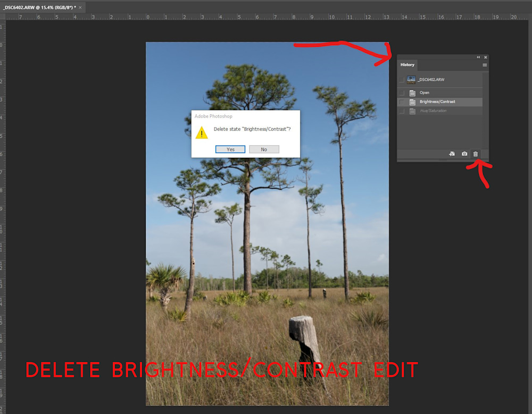
Task: Set history brush source to _DSC6402.ARW snapshot
Action: pyautogui.click(x=402, y=80)
